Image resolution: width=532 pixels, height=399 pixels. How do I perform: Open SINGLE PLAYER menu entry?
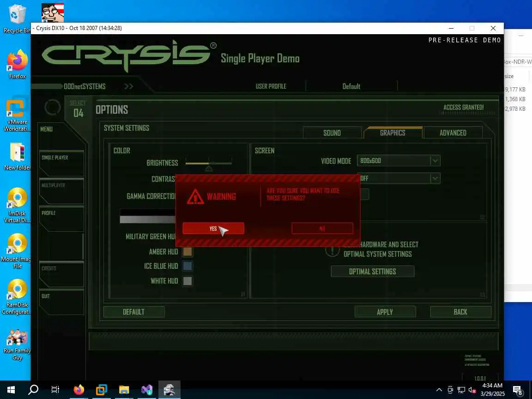pos(61,163)
